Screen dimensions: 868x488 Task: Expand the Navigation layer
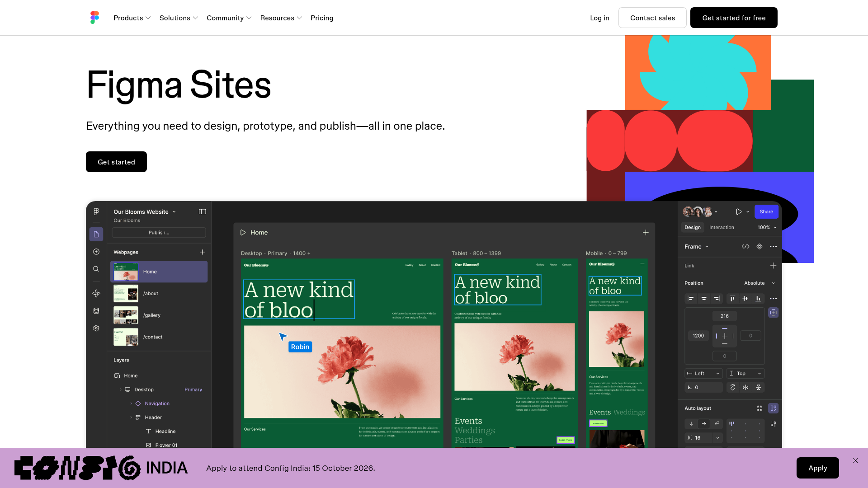pyautogui.click(x=131, y=404)
